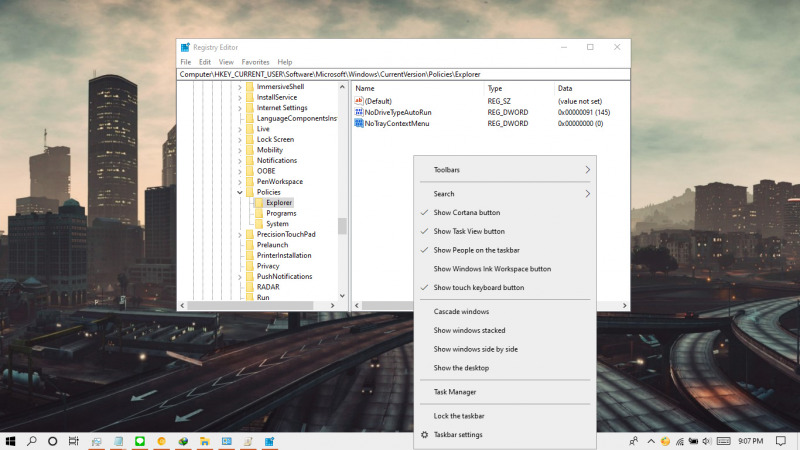
Task: Toggle Show People on the taskbar
Action: (505, 250)
